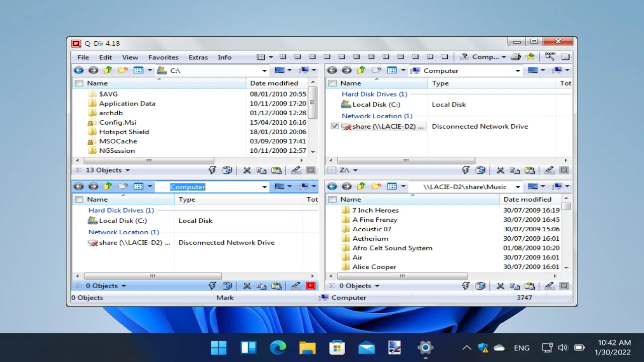Click Network Location (1) group in lower-left pane
This screenshot has height=362, width=644.
tap(124, 232)
